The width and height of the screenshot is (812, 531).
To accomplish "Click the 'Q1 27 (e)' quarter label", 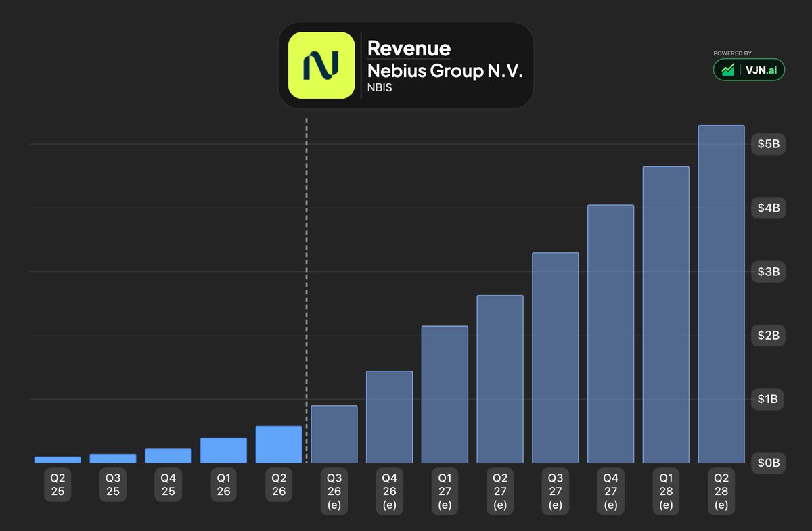I will tap(445, 491).
